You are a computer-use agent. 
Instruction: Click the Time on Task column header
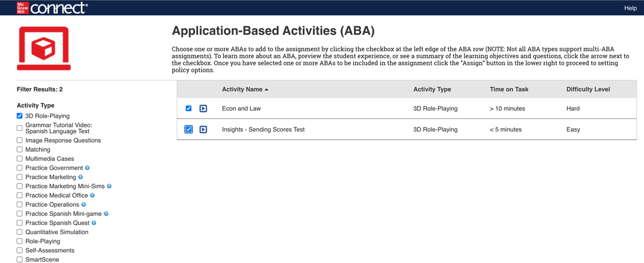point(509,89)
